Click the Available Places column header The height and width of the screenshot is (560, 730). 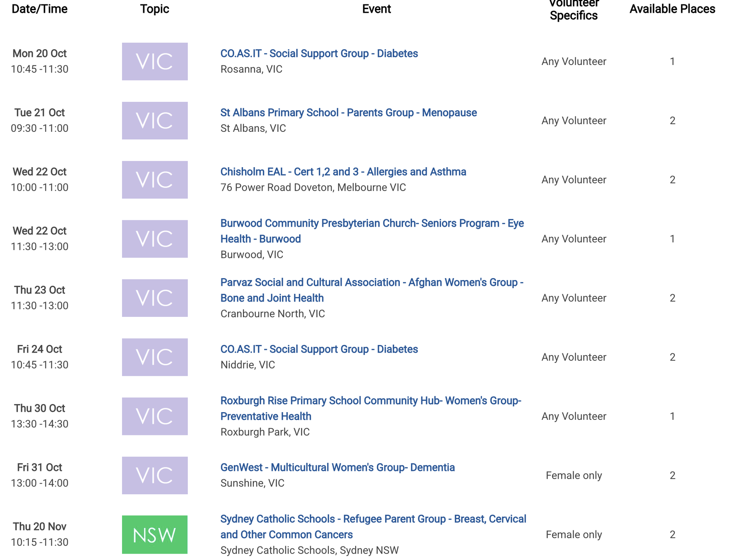point(672,9)
